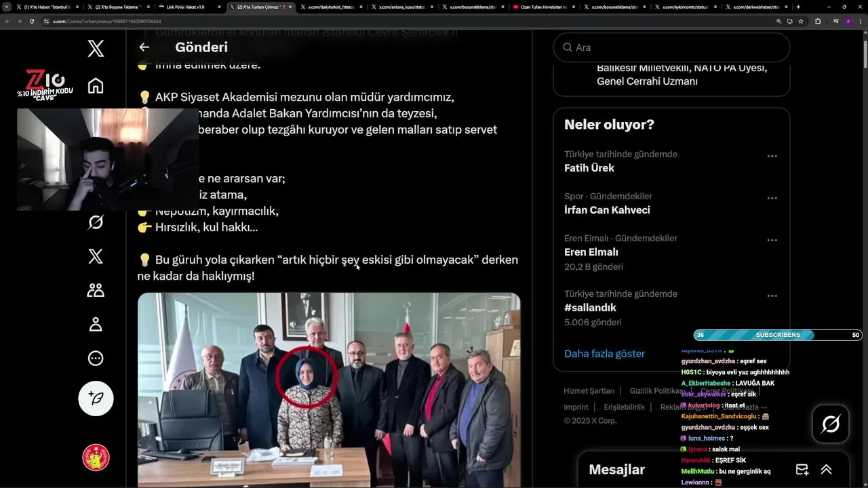Click Daha fazla göster link
Screen dimensions: 868x488
click(604, 354)
